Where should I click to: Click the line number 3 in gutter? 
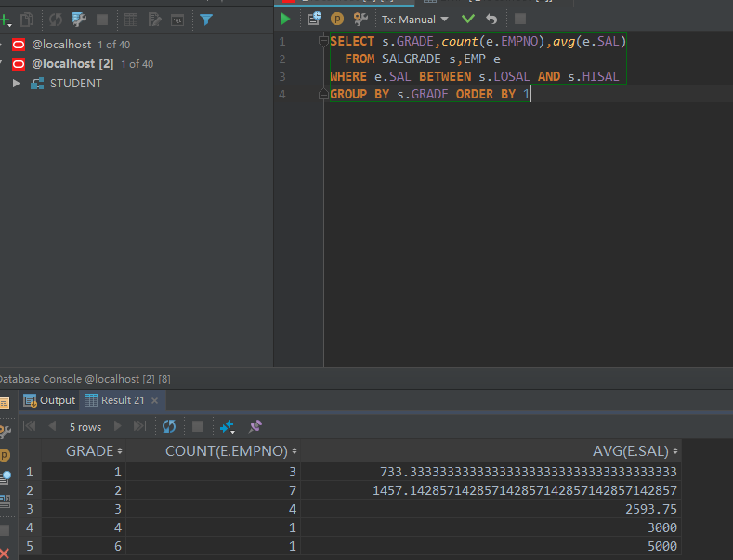tap(281, 77)
